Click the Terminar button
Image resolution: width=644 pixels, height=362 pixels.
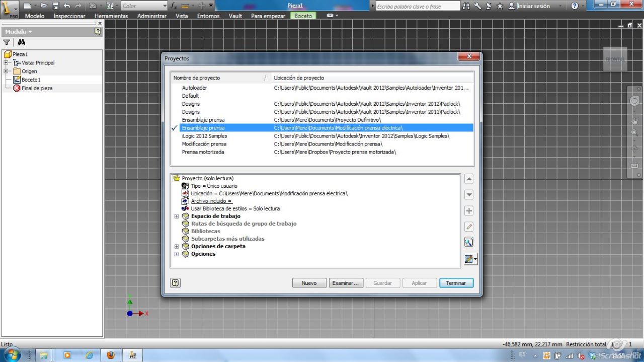456,283
